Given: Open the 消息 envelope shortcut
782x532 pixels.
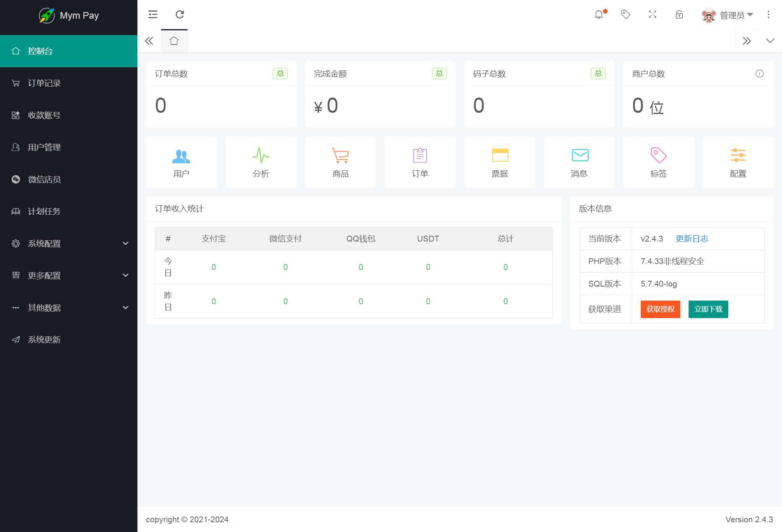Looking at the screenshot, I should click(579, 162).
